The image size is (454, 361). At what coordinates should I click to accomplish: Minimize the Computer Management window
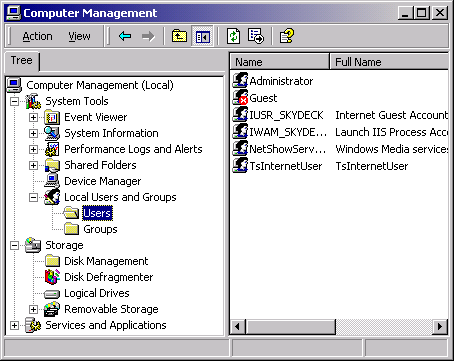point(405,13)
